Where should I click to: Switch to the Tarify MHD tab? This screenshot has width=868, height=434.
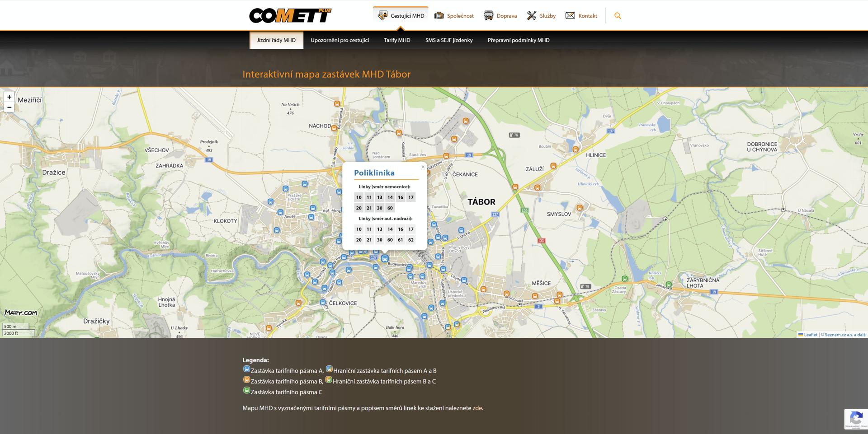[x=397, y=40]
